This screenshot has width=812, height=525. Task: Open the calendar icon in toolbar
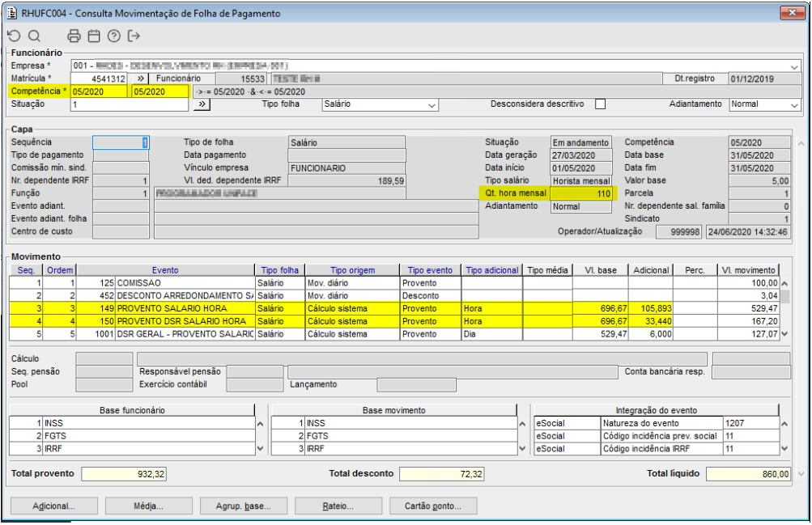pos(94,36)
